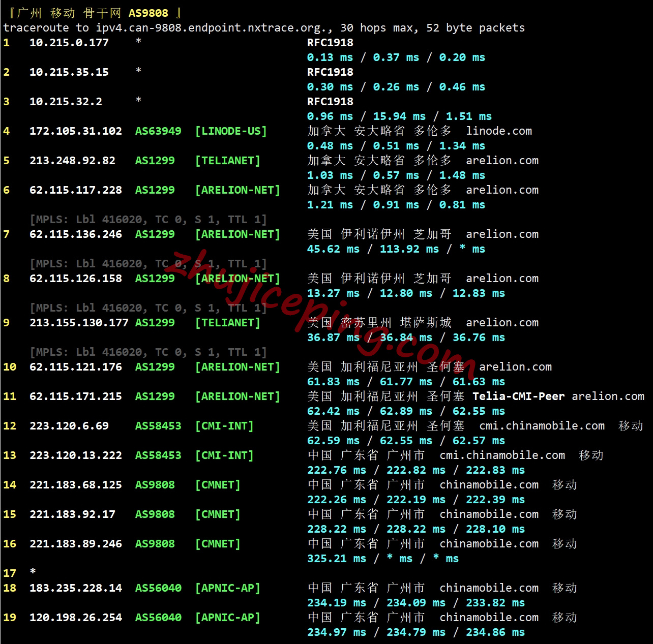Image resolution: width=653 pixels, height=644 pixels.
Task: Click IP 62.115.136.246 in hop 7
Action: click(76, 234)
